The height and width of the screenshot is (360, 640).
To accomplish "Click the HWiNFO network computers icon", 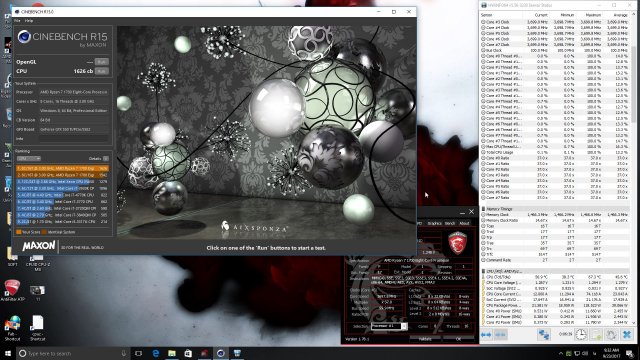I will 544,335.
